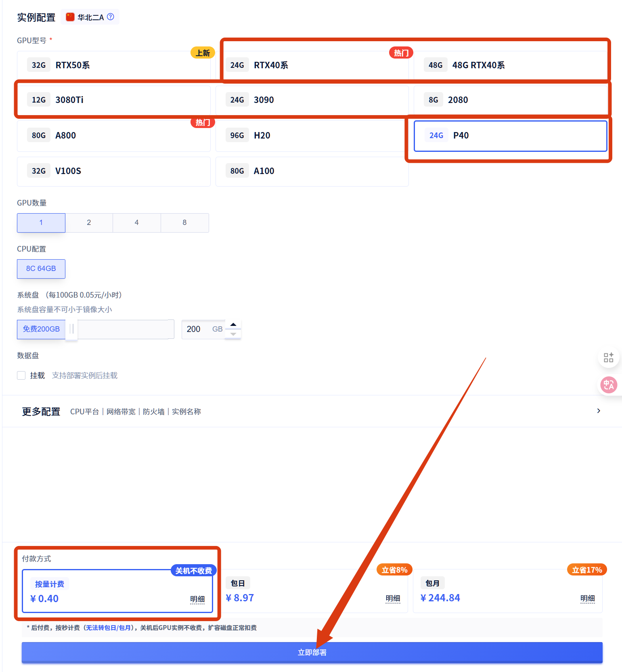The image size is (622, 672).
Task: Set GPU count to 4
Action: click(137, 223)
